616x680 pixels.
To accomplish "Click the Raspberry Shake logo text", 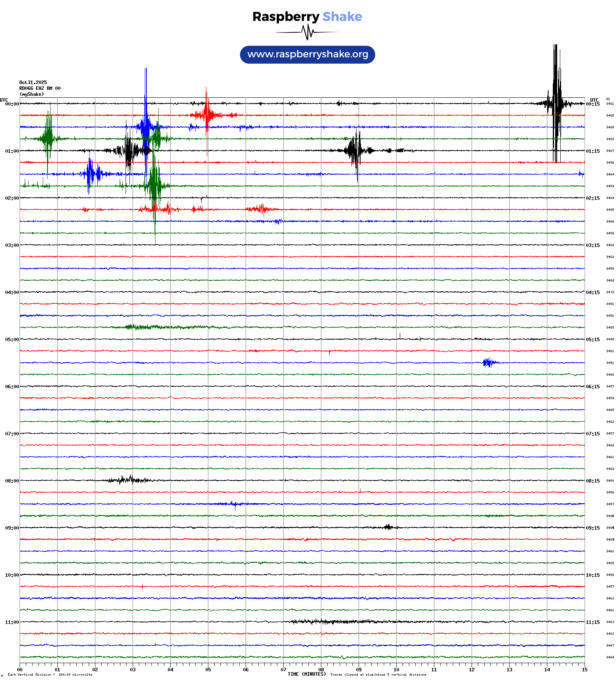I will [307, 16].
